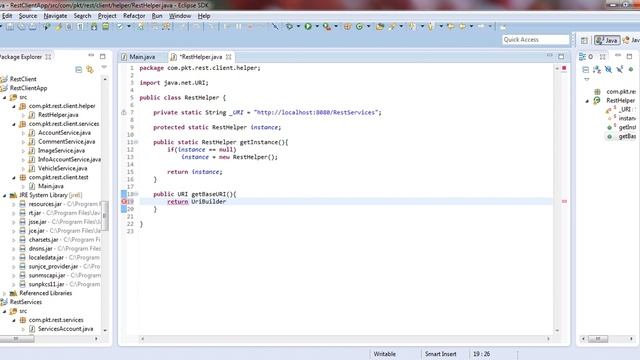
Task: Toggle Sort in the Outline view
Action: coord(597,70)
